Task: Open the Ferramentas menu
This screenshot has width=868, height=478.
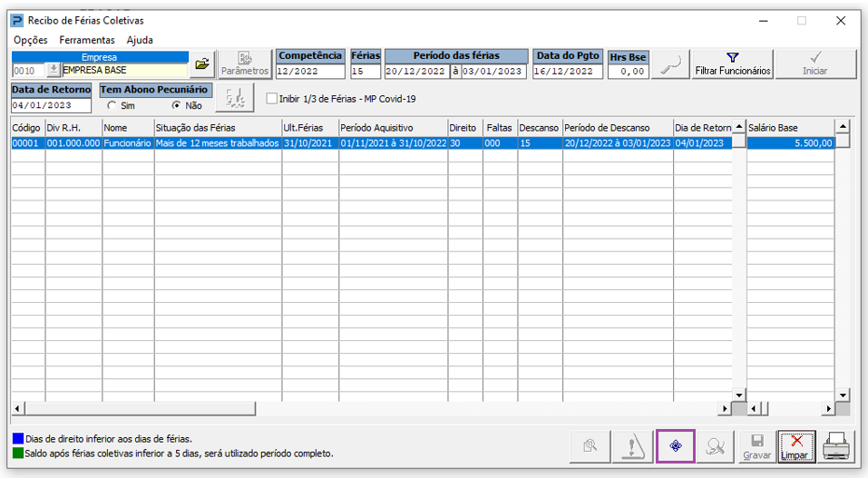Action: (87, 40)
